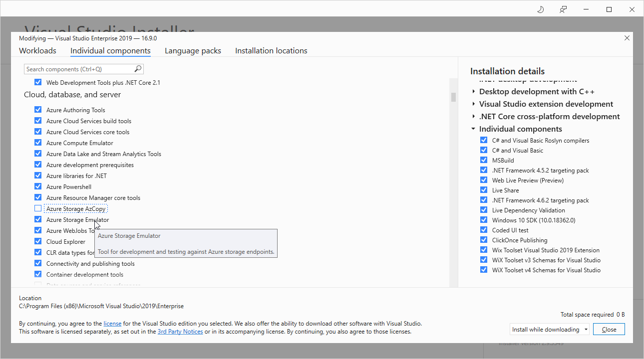Click .NET Framework 4.6.2 targeting pack label
Screen dimensions: 644x359
coord(541,200)
